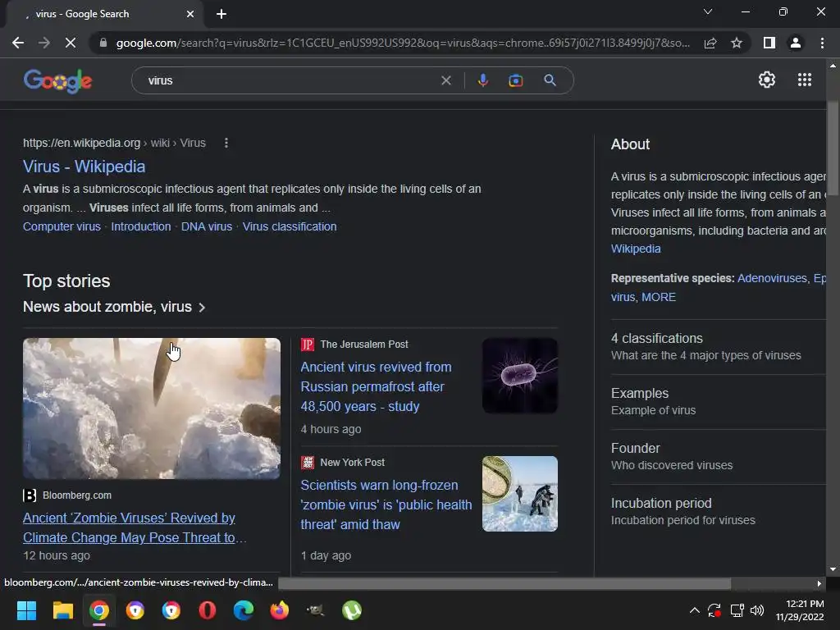The width and height of the screenshot is (840, 630).
Task: Launch Opera from taskbar
Action: (208, 610)
